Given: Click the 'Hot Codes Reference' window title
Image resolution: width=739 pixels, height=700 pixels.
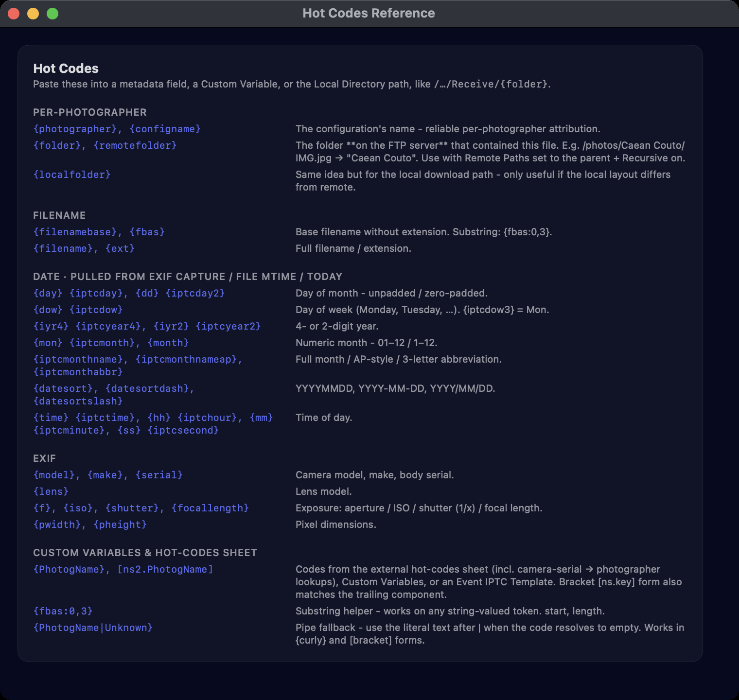Looking at the screenshot, I should pos(369,13).
